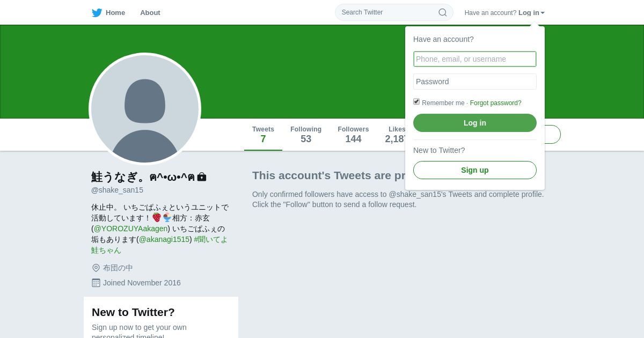
Task: Open the default profile avatar image
Action: tap(145, 109)
